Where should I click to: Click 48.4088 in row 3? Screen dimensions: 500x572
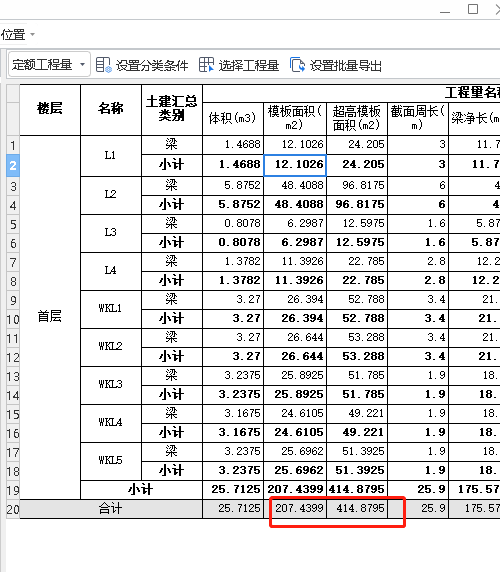pos(295,186)
